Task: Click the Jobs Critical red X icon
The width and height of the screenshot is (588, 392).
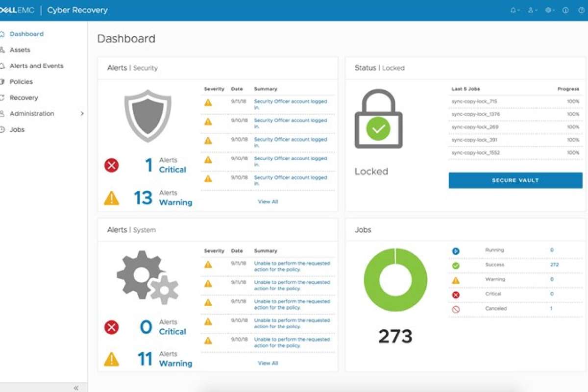Action: [x=456, y=294]
